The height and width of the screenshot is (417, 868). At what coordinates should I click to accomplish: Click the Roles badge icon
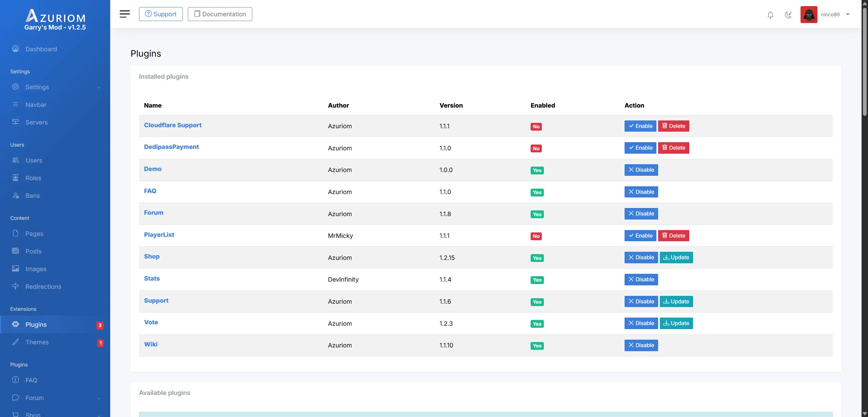(16, 177)
